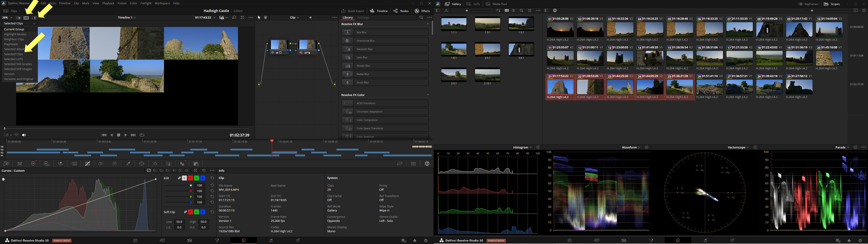868x244 pixels.
Task: Choose Versions and Original option
Action: [19, 79]
